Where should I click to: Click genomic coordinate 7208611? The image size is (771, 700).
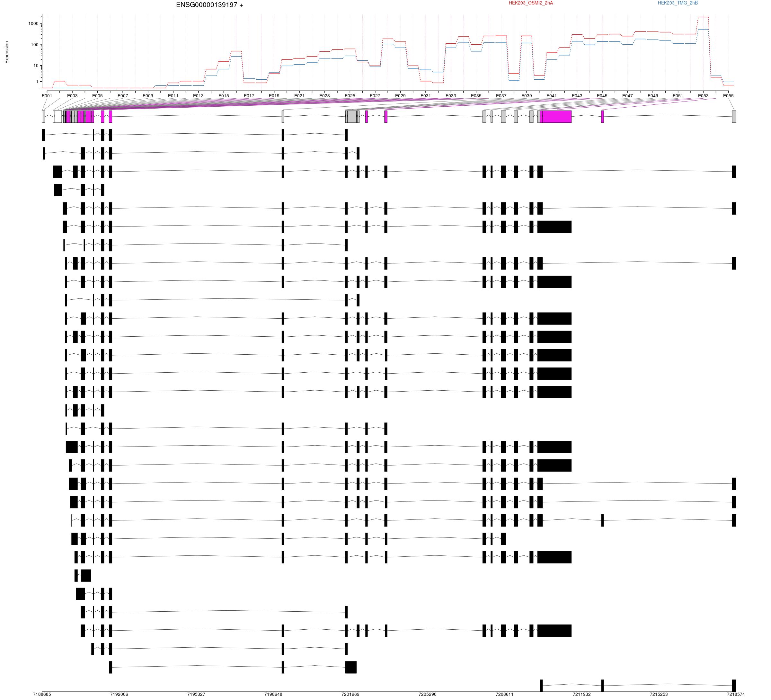(505, 694)
